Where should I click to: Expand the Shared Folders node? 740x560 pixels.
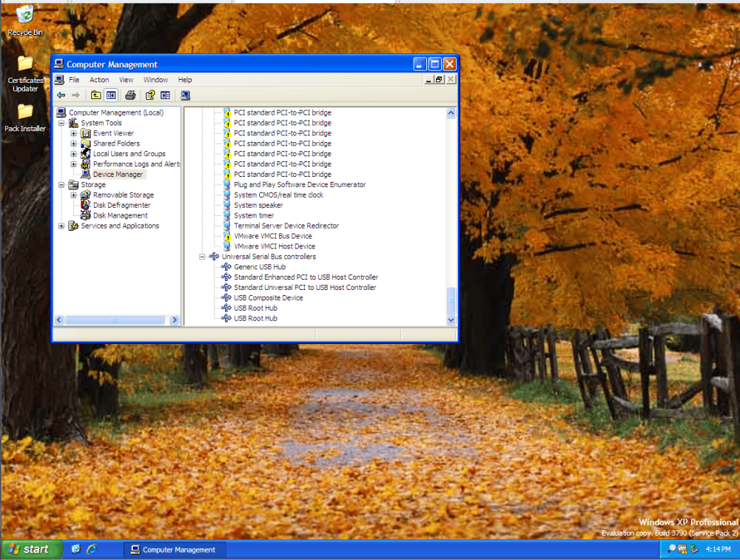click(73, 144)
